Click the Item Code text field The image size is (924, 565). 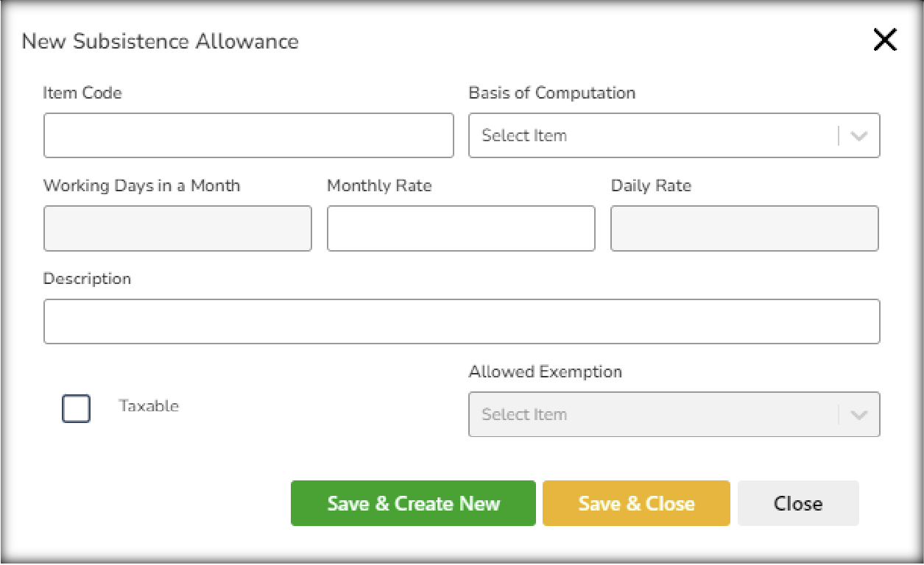coord(248,135)
